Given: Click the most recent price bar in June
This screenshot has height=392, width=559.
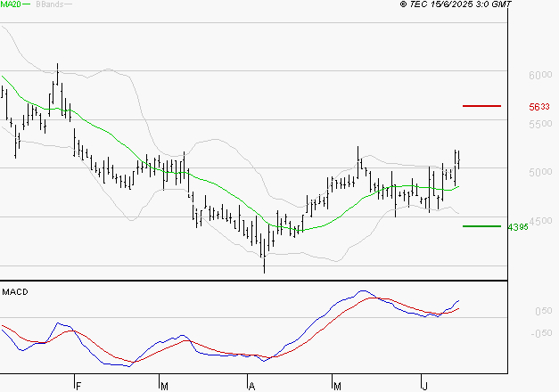Looking at the screenshot, I should 459,159.
